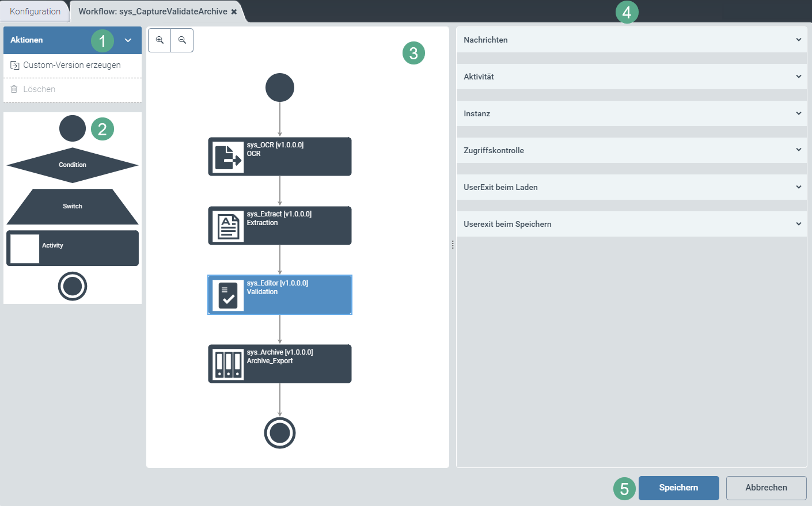Click the Abbrechen button
This screenshot has height=506, width=812.
[766, 488]
